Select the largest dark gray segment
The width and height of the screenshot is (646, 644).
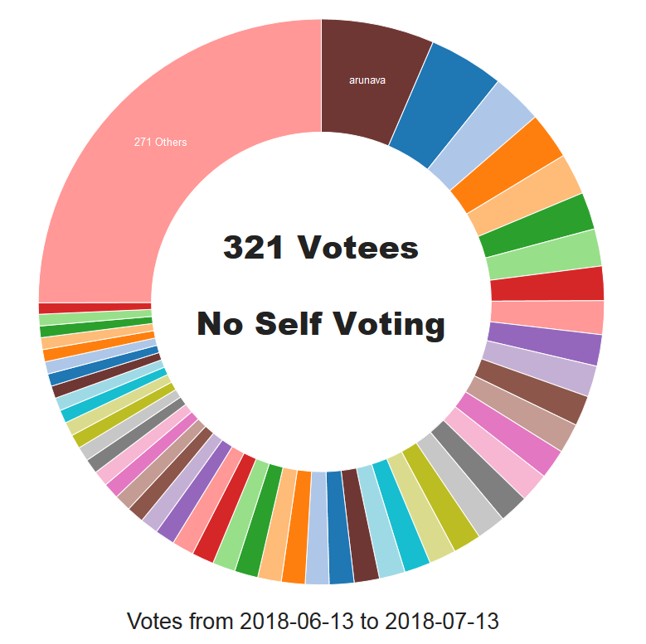tap(478, 469)
